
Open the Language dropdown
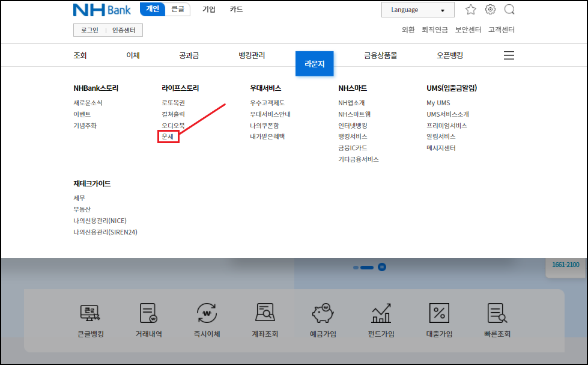click(x=418, y=10)
